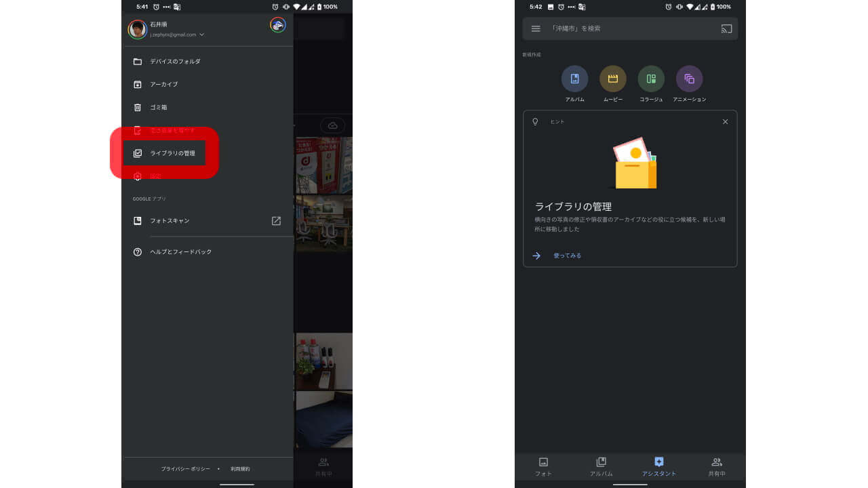This screenshot has height=488, width=868.
Task: Create a new アニメーション (animation)
Action: (x=689, y=79)
